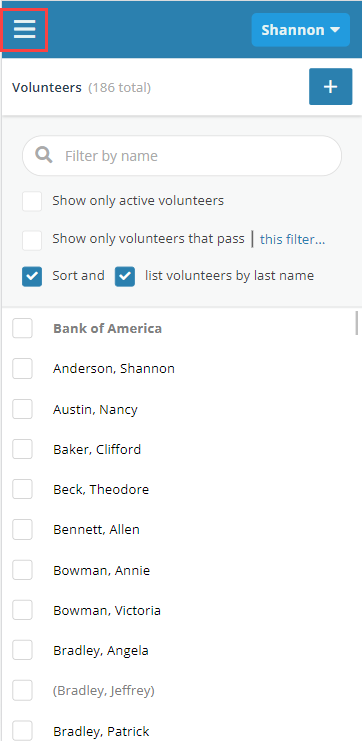
Task: Tick the checkbox for Anderson, Shannon
Action: click(x=22, y=369)
